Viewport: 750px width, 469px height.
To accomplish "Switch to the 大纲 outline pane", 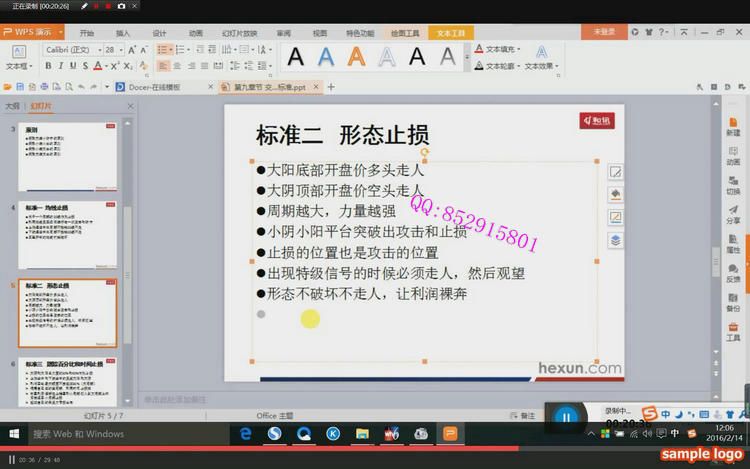I will (12, 105).
